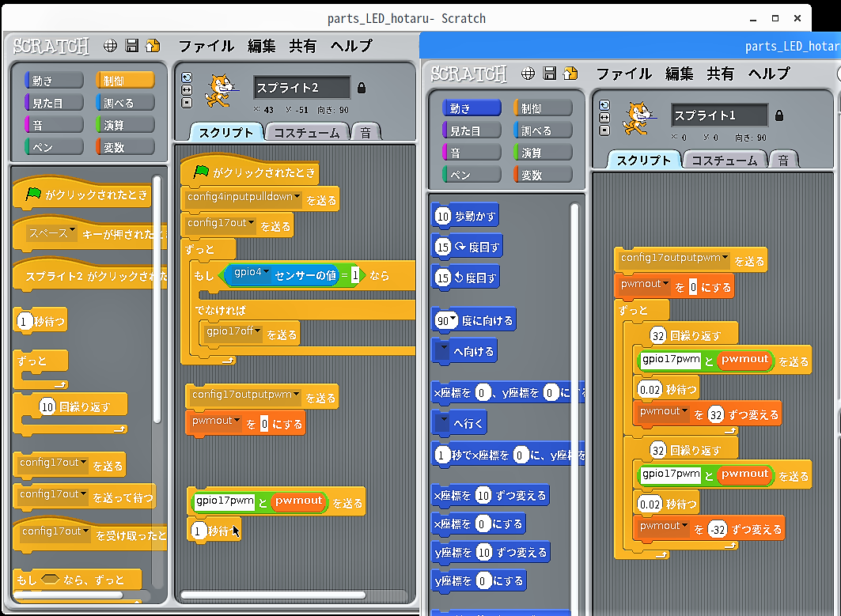Open config17outputpwm dropdown in left script area

tap(296, 394)
